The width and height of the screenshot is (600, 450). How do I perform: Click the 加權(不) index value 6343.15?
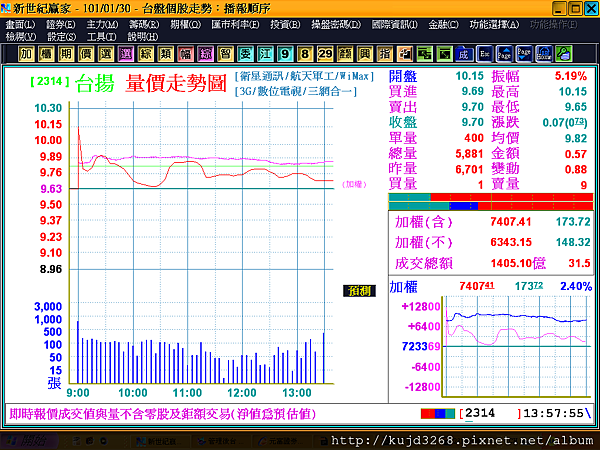tap(511, 242)
